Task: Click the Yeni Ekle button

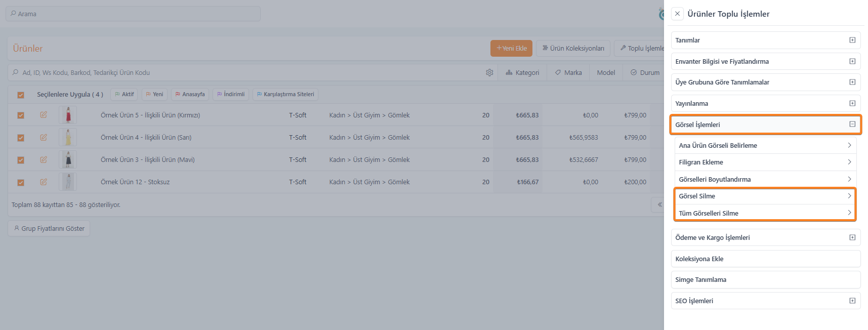Action: point(511,48)
